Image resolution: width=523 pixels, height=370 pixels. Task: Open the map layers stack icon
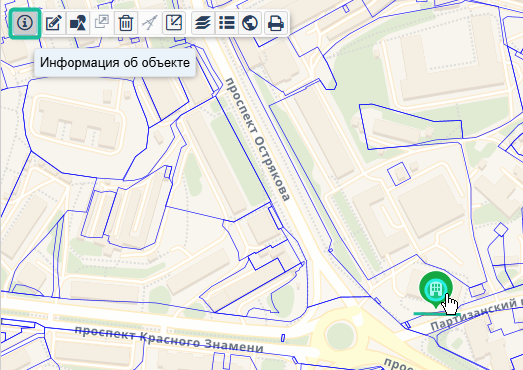pyautogui.click(x=203, y=23)
